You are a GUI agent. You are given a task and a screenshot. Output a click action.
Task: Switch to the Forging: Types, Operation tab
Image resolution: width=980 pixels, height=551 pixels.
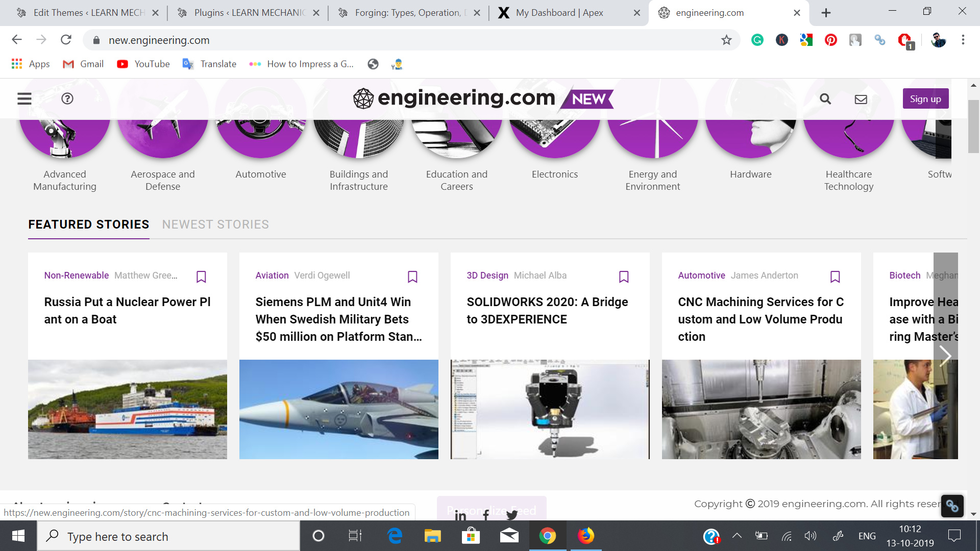(409, 13)
